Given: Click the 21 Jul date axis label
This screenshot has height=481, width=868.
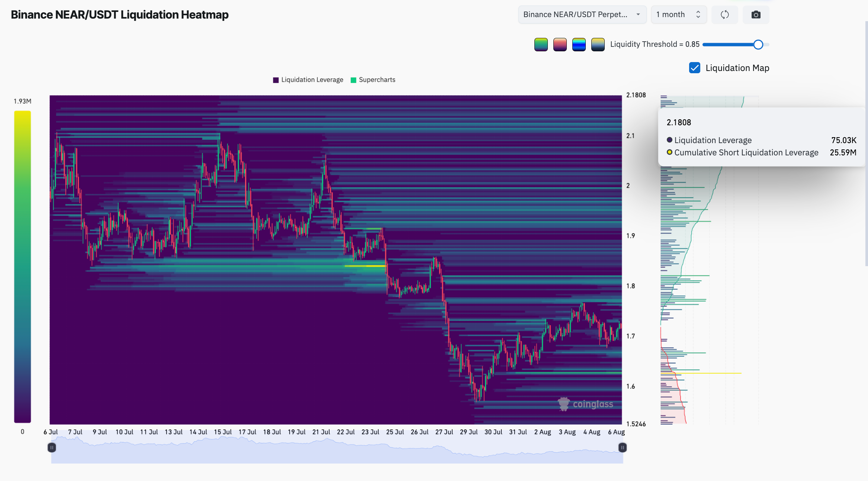Looking at the screenshot, I should [321, 432].
